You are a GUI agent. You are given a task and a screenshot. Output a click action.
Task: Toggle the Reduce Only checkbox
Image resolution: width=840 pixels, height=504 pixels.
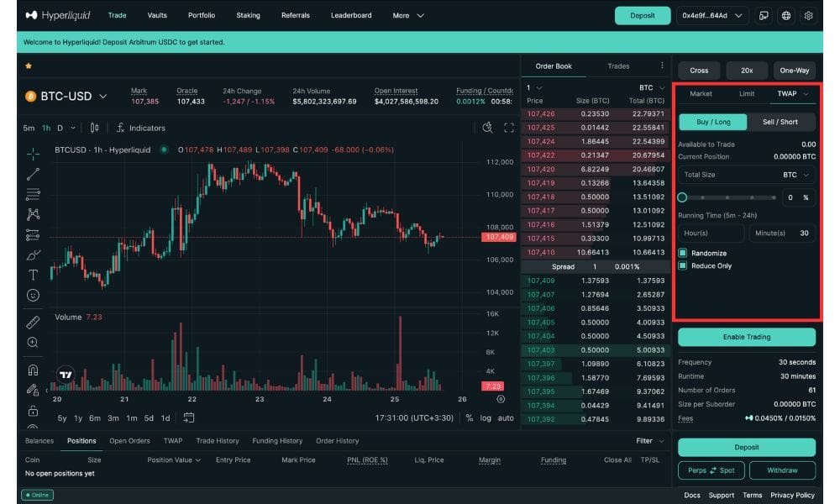click(682, 265)
